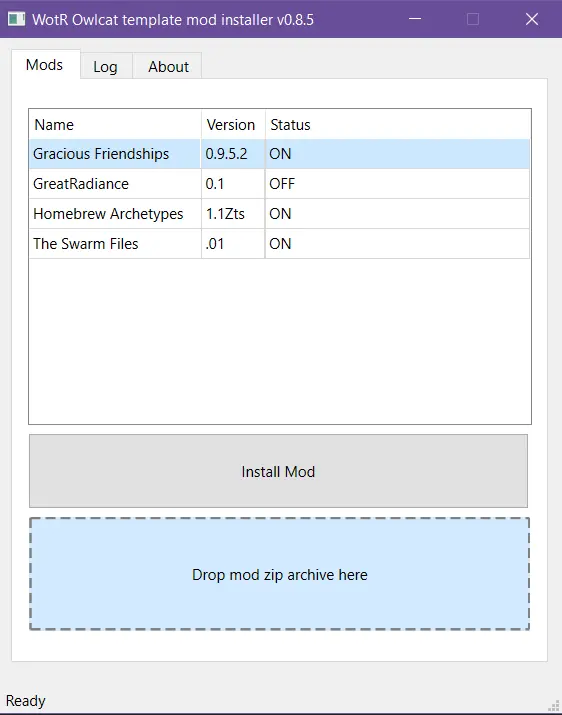Switch to the Log tab
This screenshot has width=562, height=715.
point(105,67)
